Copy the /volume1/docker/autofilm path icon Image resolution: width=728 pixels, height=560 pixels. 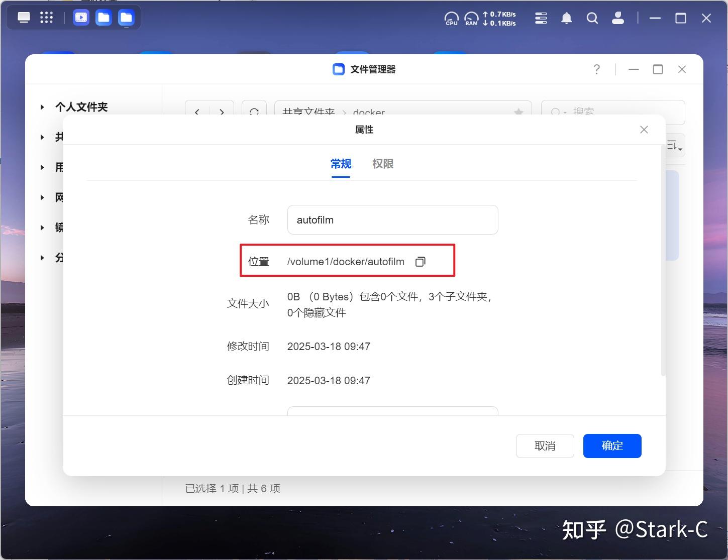420,261
